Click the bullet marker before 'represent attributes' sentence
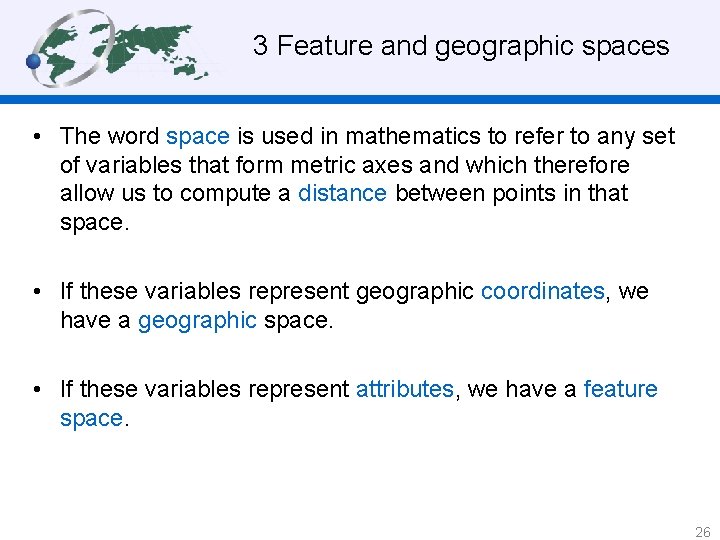This screenshot has height=540, width=720. pyautogui.click(x=36, y=389)
